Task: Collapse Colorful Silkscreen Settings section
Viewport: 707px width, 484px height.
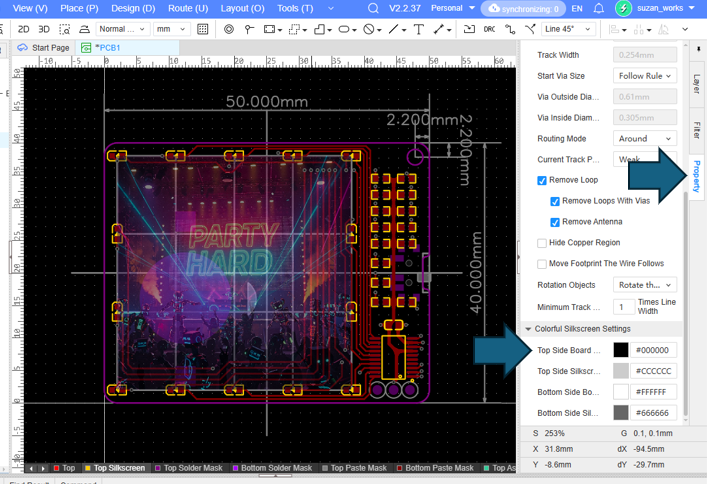Action: (x=528, y=329)
